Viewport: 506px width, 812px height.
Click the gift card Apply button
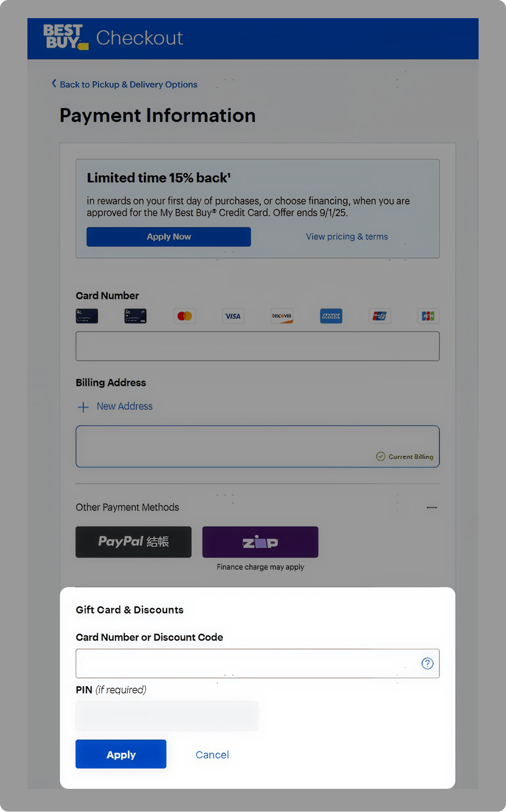pos(121,754)
